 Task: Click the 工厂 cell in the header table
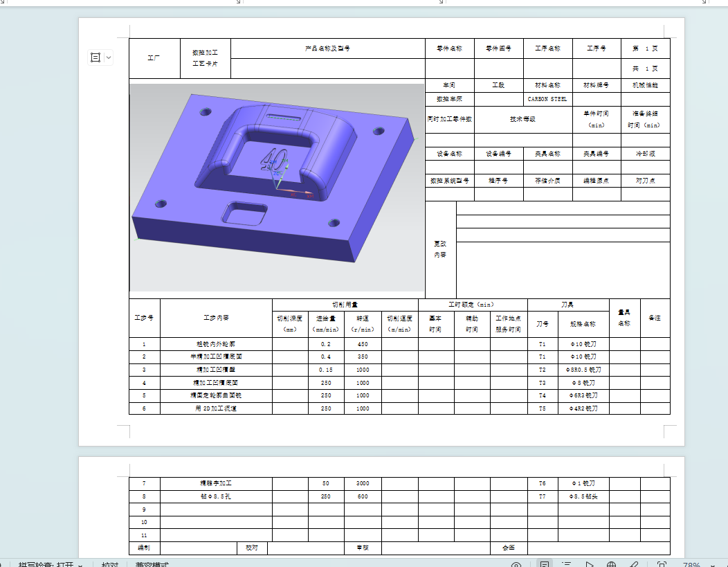click(x=154, y=58)
